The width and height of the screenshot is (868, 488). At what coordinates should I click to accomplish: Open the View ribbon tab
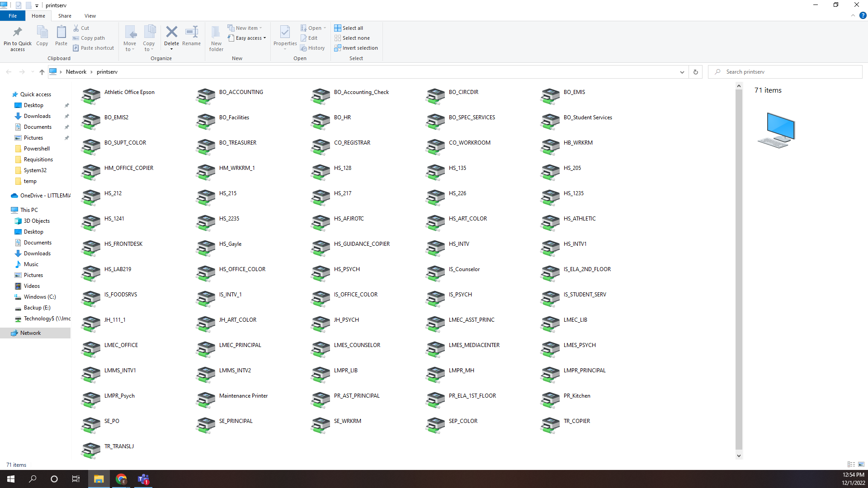tap(90, 16)
